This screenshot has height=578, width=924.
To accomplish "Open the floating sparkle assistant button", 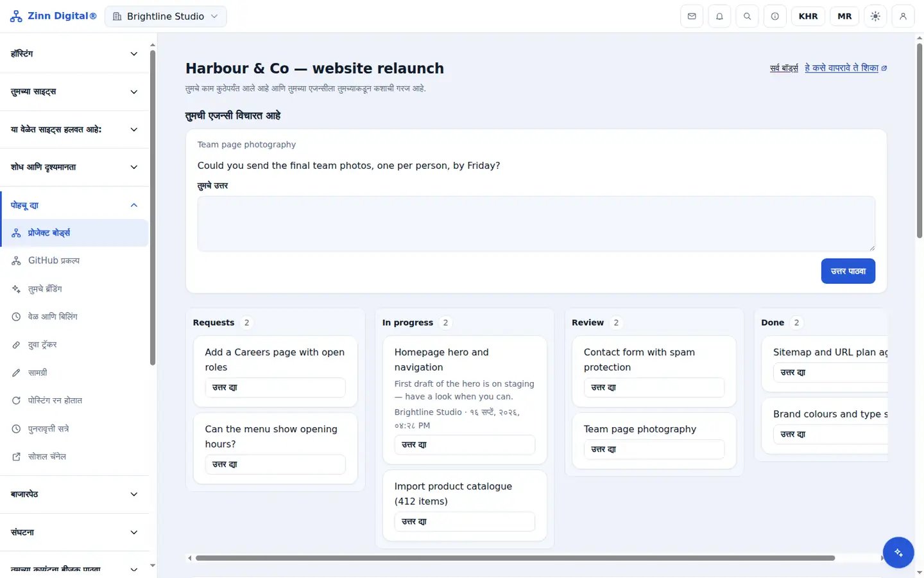I will click(x=898, y=552).
